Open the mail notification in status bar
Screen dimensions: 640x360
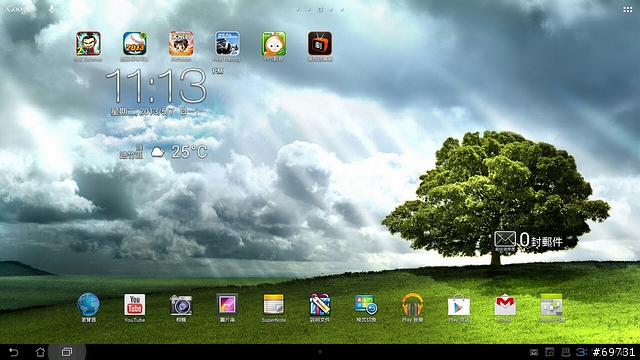point(533,352)
